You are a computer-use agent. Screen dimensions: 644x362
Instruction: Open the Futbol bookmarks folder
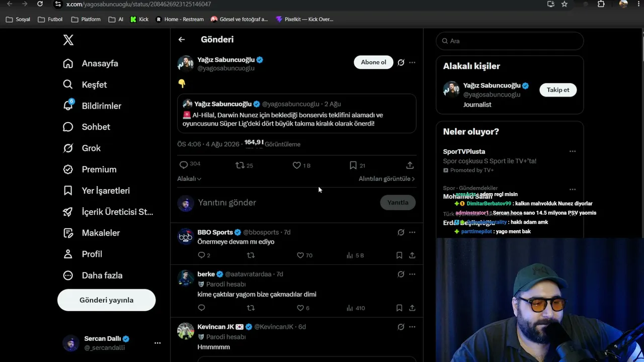point(50,19)
